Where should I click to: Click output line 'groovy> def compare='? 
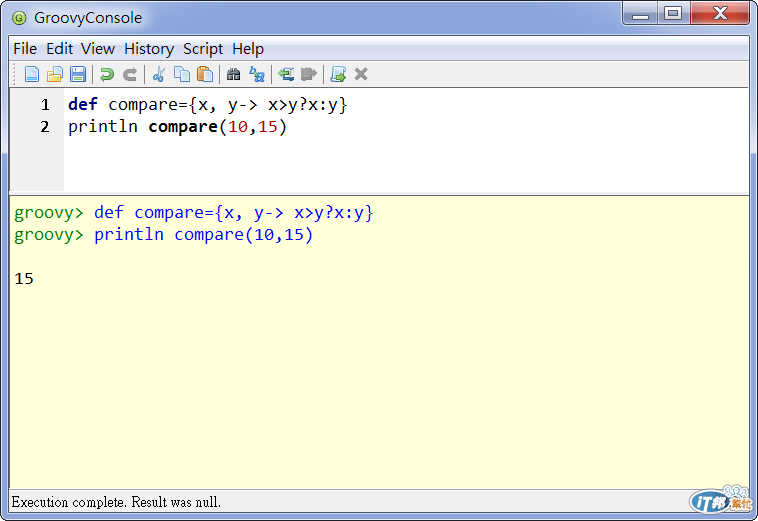pyautogui.click(x=194, y=213)
